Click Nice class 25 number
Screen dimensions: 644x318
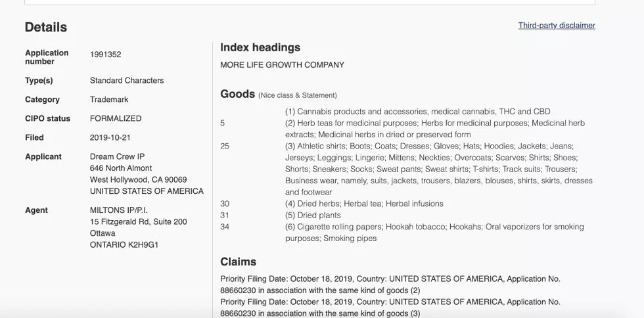pyautogui.click(x=225, y=147)
